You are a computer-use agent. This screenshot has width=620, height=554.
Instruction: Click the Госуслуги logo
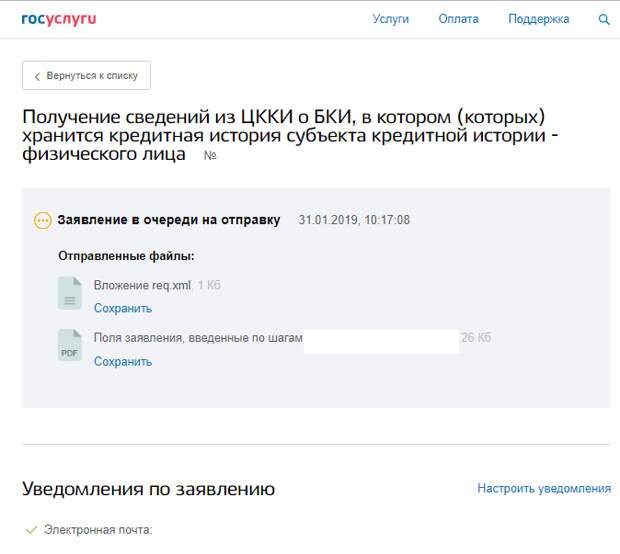click(59, 19)
